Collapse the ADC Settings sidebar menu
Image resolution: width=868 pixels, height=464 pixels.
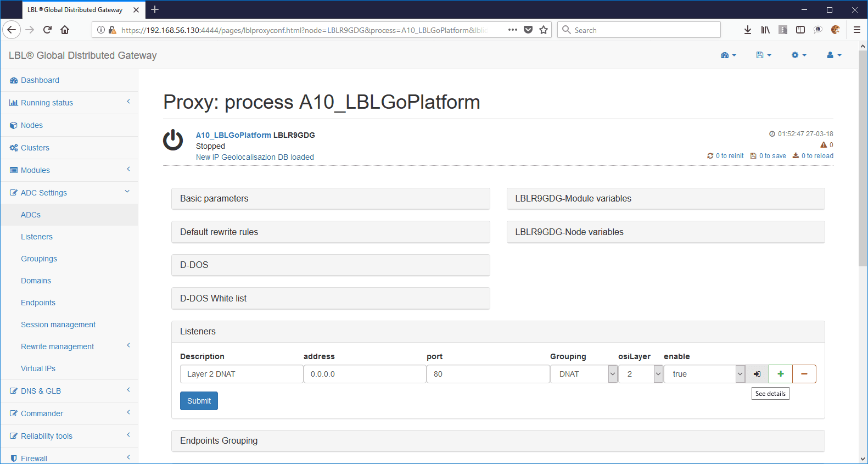[69, 193]
